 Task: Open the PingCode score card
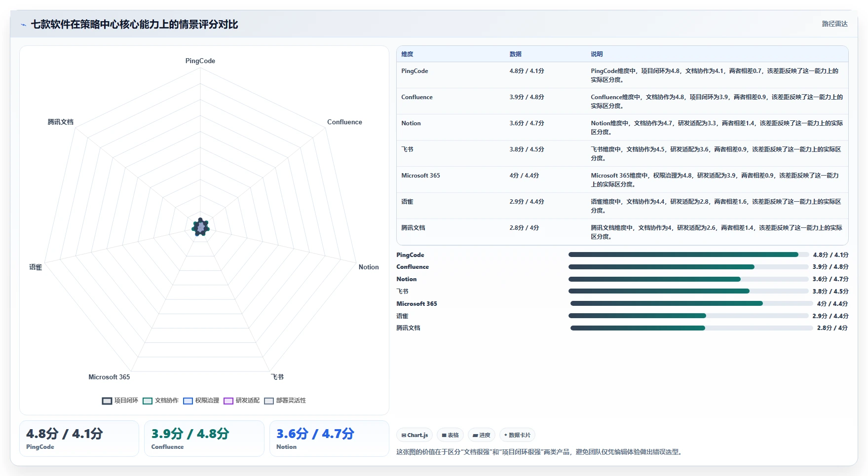79,439
